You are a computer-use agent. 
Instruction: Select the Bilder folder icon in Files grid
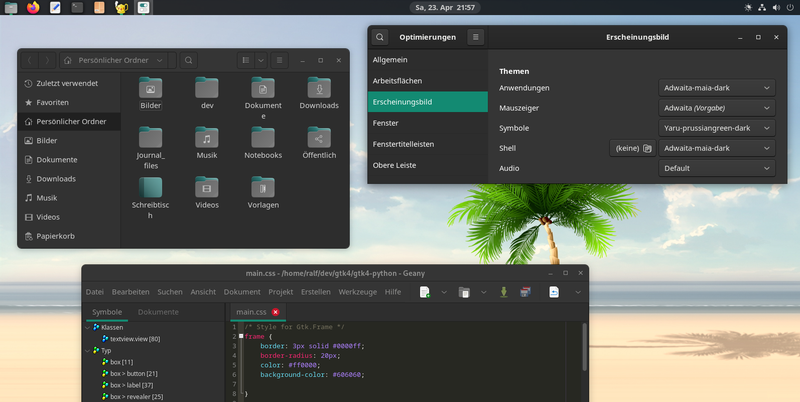point(151,88)
